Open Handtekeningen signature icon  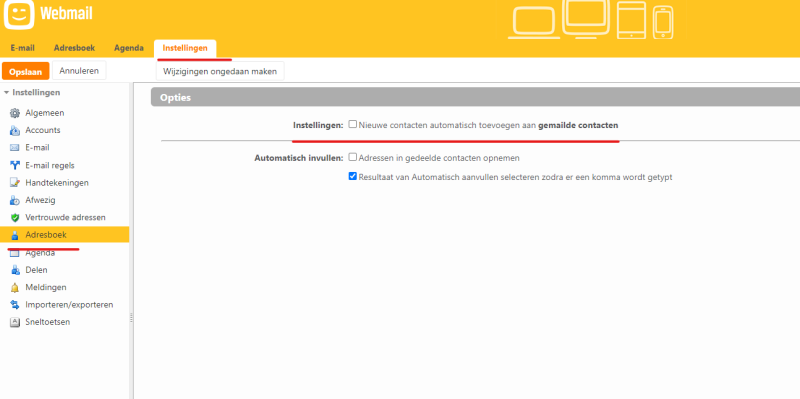(15, 183)
